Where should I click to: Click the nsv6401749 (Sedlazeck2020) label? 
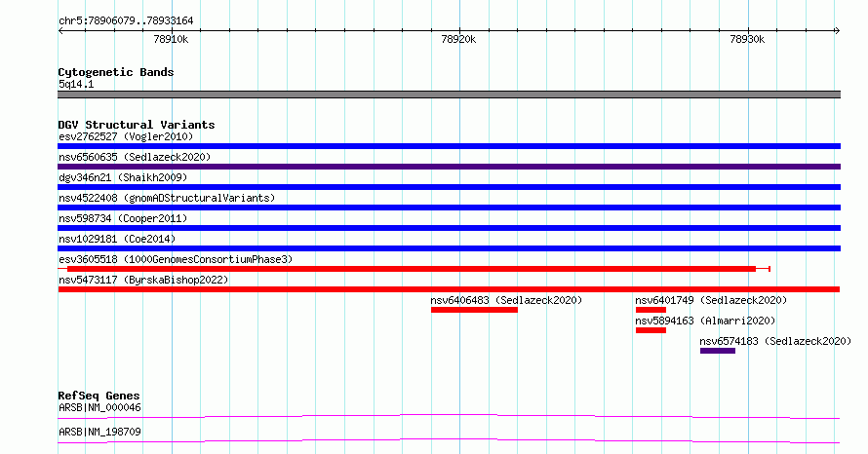(711, 300)
